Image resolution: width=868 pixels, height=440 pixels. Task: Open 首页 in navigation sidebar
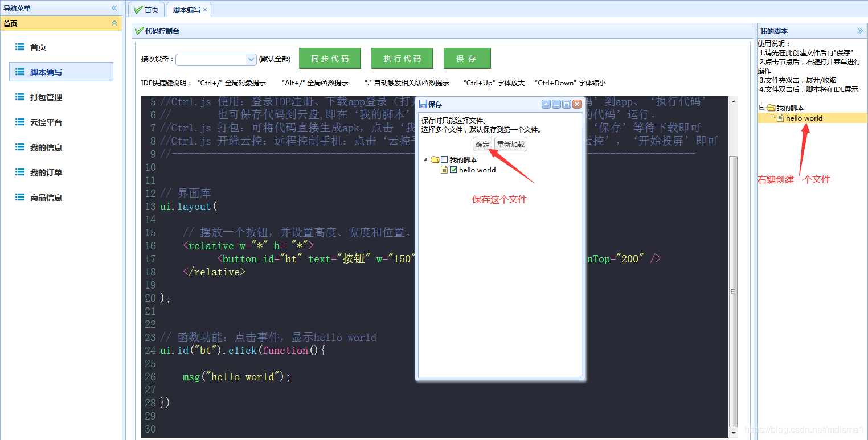point(62,47)
